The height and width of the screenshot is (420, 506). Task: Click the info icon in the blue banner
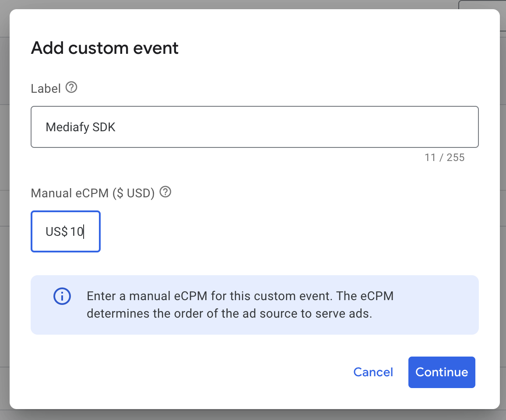(x=62, y=297)
